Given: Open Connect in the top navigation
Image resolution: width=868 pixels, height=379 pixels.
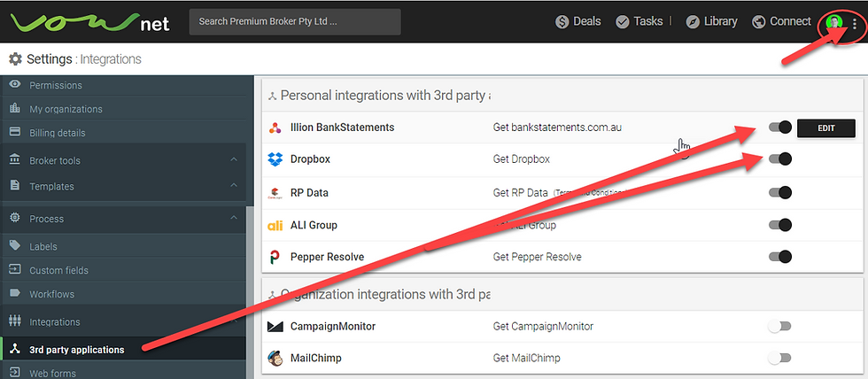Looking at the screenshot, I should [781, 21].
